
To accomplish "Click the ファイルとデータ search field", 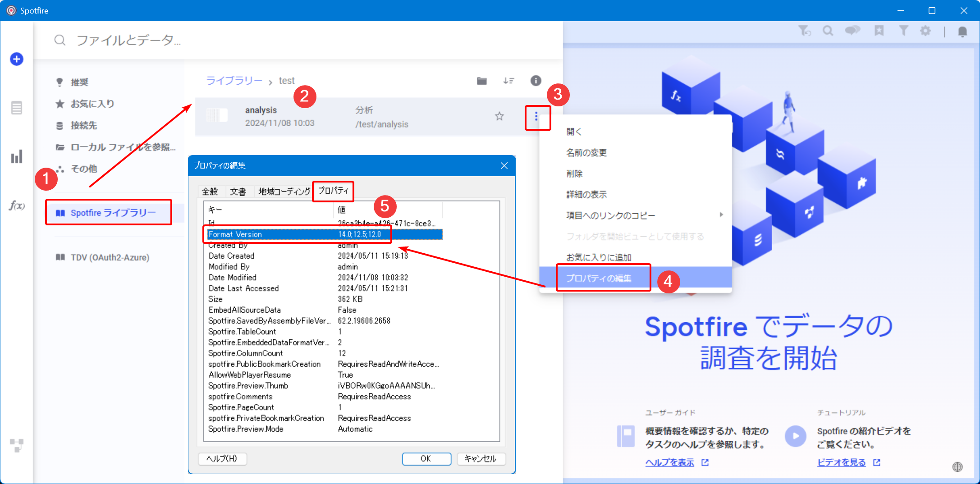I will (128, 41).
